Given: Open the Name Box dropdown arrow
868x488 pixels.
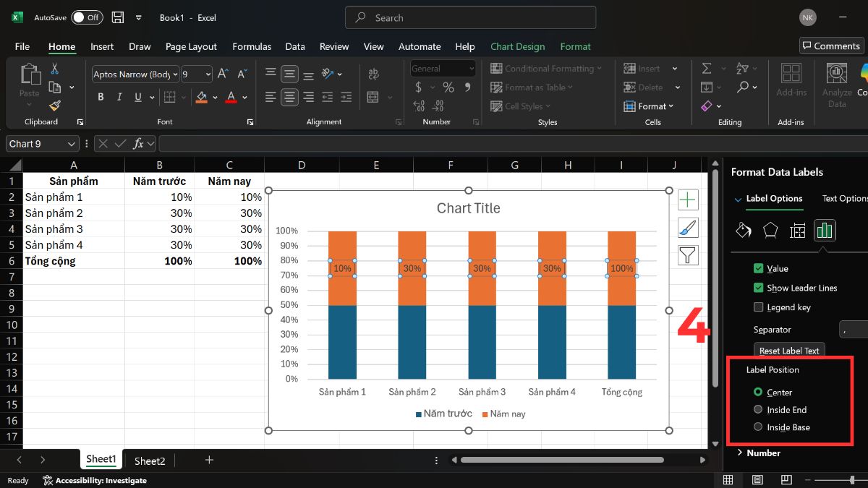Looking at the screenshot, I should tap(71, 144).
